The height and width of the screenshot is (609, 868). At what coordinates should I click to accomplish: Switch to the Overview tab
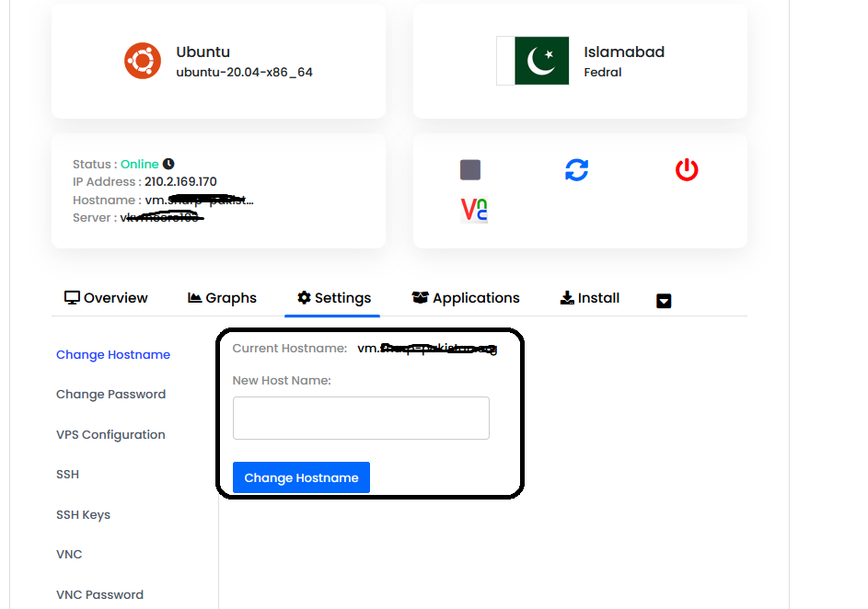click(106, 298)
